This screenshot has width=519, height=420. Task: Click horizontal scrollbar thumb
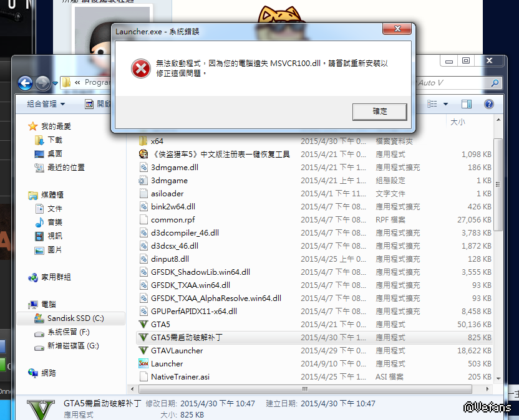pos(305,389)
